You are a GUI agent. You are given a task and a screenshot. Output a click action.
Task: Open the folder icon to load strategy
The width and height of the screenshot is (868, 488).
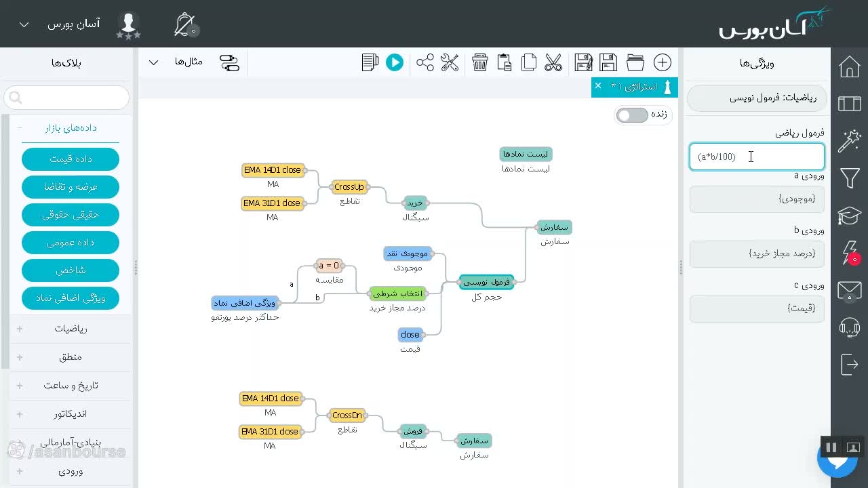[x=635, y=63]
